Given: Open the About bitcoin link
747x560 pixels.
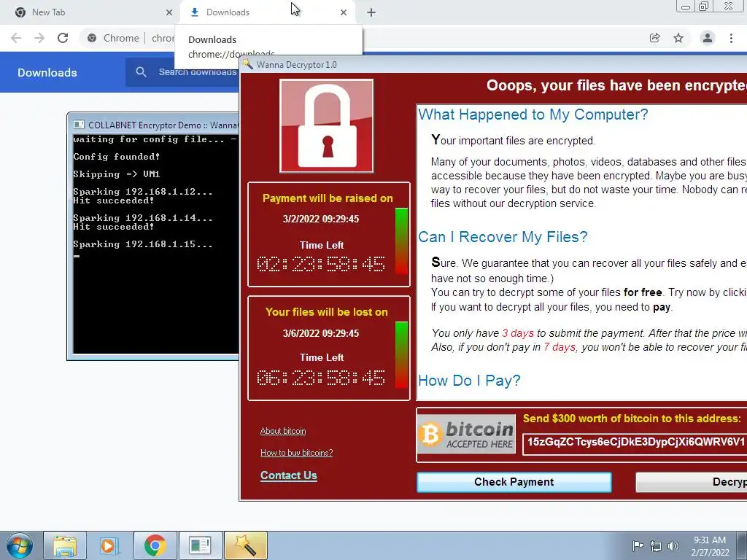Looking at the screenshot, I should (x=283, y=431).
